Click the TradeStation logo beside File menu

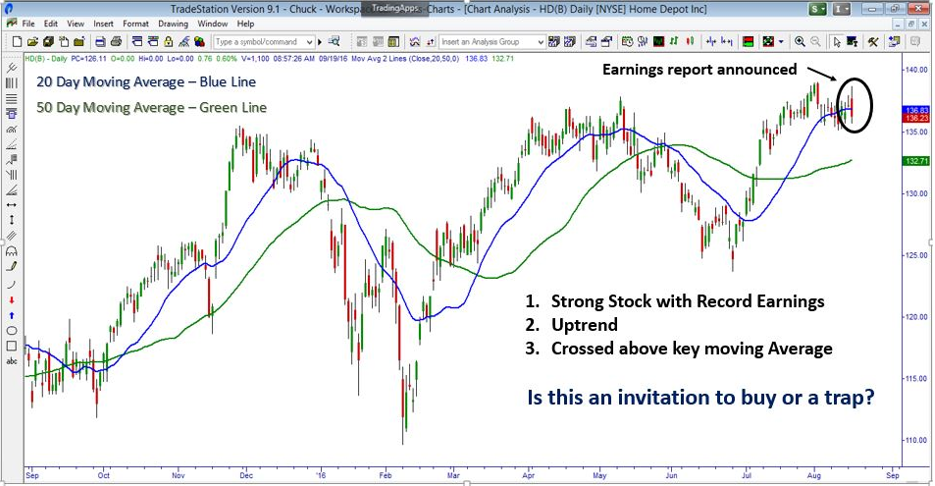point(12,24)
